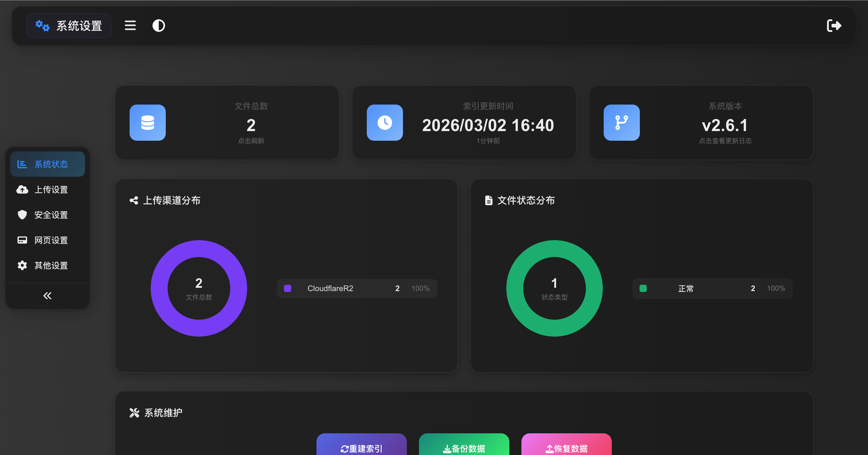Click 点击刷新 under file count
This screenshot has height=455, width=868.
pyautogui.click(x=251, y=141)
